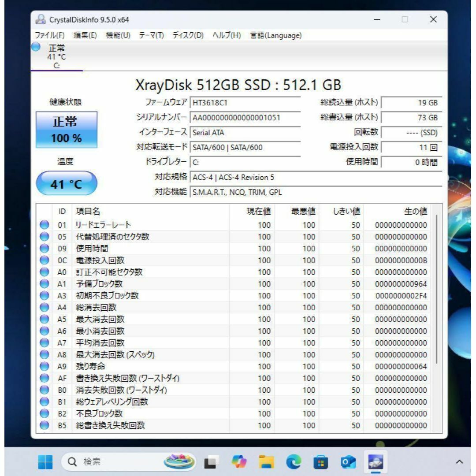Open Copilot from the taskbar
This screenshot has height=476, width=476.
(x=239, y=462)
